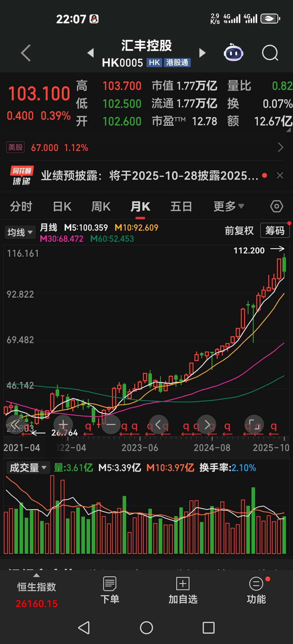Image resolution: width=293 pixels, height=644 pixels.
Task: Tap the Android back navigation button
Action: [84, 627]
